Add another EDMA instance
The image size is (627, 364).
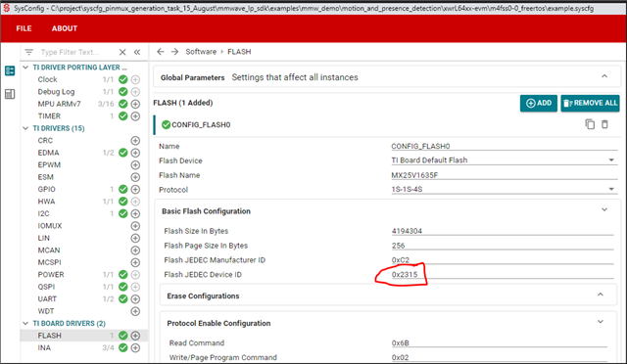coord(135,153)
